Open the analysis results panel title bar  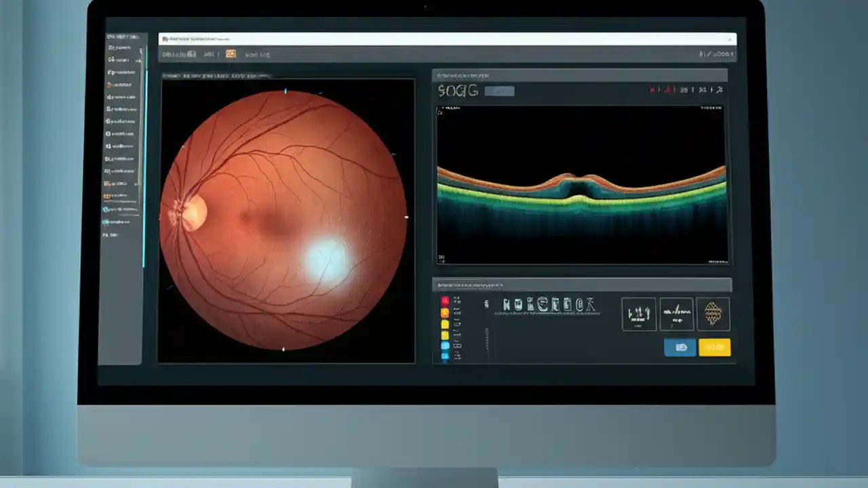(583, 285)
